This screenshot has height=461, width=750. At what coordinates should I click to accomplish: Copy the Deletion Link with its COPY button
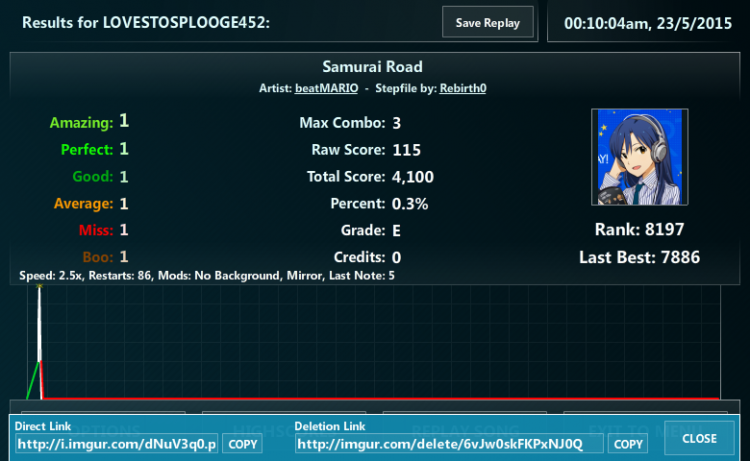point(628,444)
